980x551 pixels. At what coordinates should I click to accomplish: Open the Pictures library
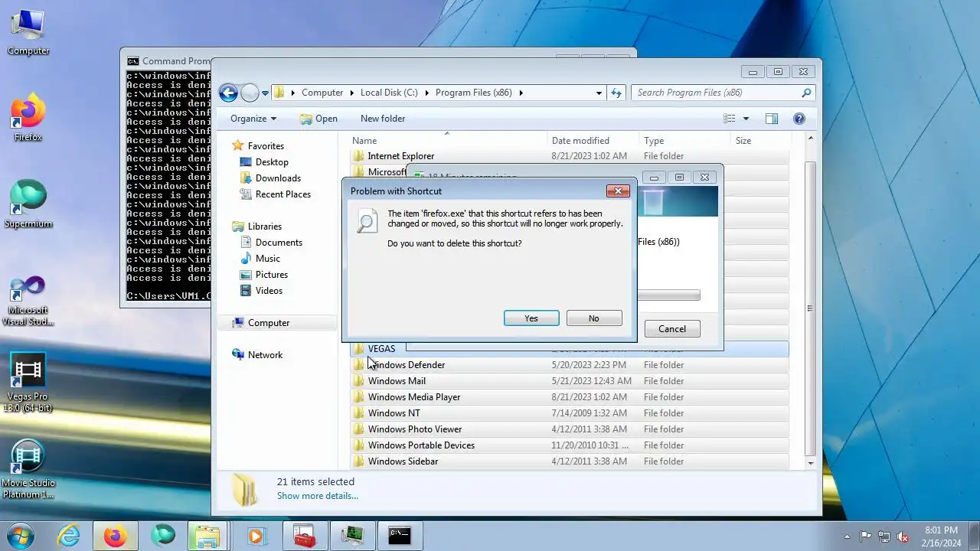[272, 275]
